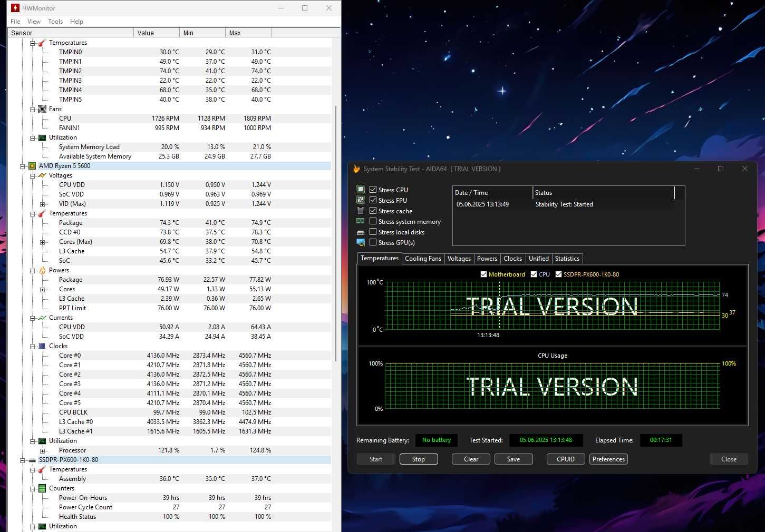Image resolution: width=765 pixels, height=532 pixels.
Task: Click the Save button in AIDA64
Action: 514,459
